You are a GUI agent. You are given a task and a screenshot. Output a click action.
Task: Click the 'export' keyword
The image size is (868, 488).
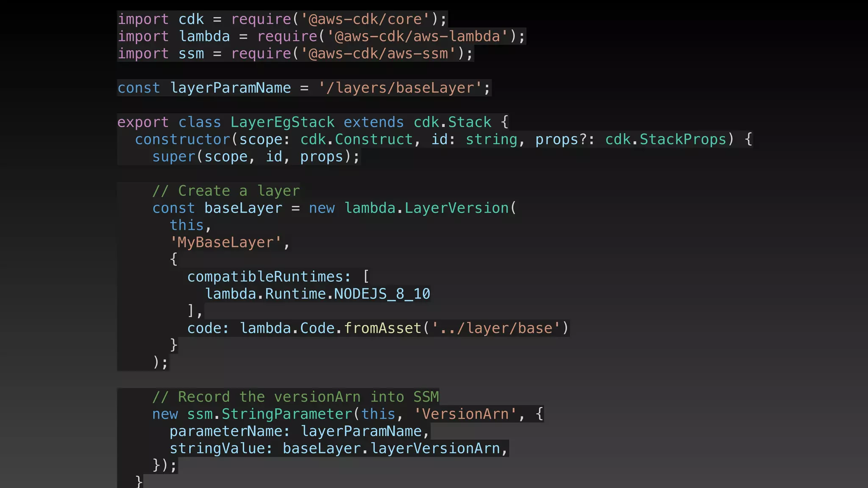143,122
